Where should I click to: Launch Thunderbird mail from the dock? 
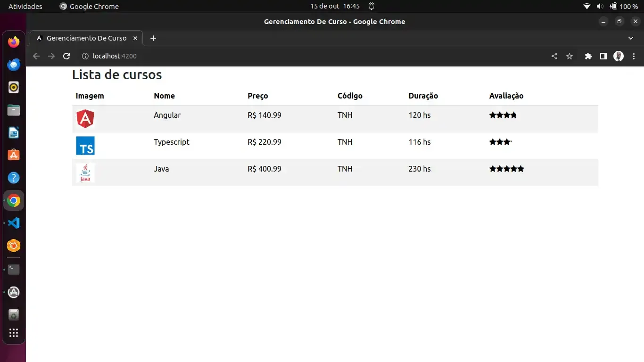(14, 65)
